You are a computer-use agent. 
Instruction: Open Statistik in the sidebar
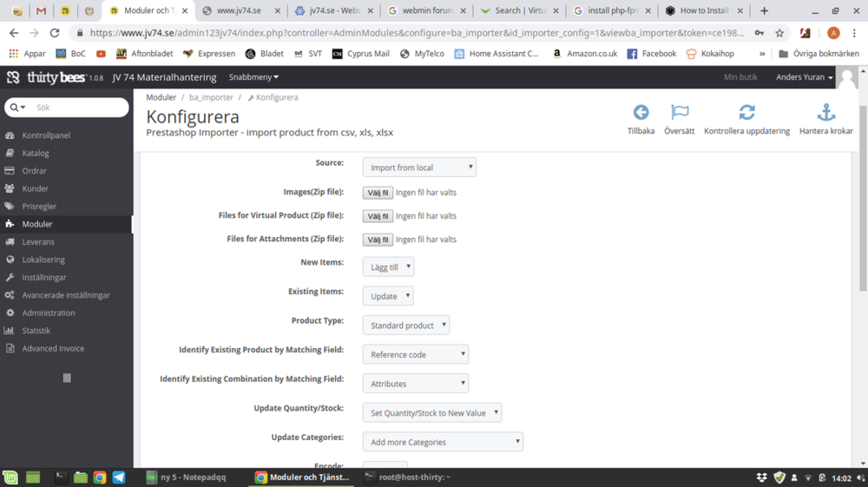coord(36,331)
